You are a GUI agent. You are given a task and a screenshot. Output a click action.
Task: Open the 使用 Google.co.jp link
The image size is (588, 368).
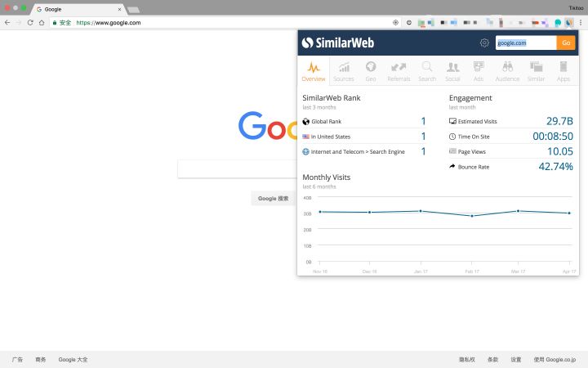click(x=555, y=359)
